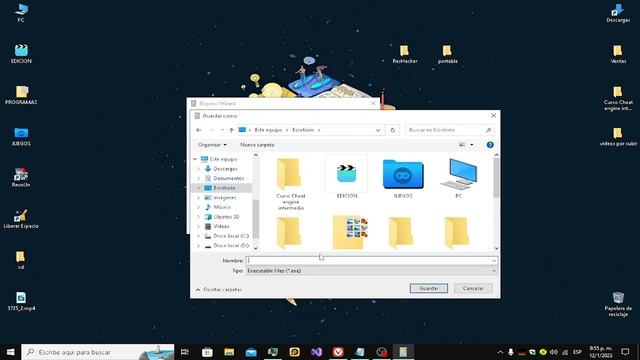This screenshot has width=640, height=360.
Task: Focus the Nombre filename input field
Action: [369, 260]
